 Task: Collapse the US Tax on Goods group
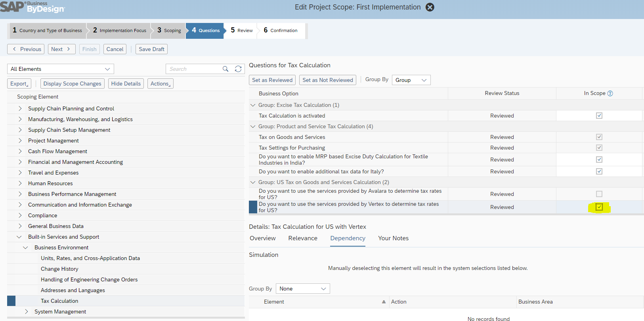[253, 182]
